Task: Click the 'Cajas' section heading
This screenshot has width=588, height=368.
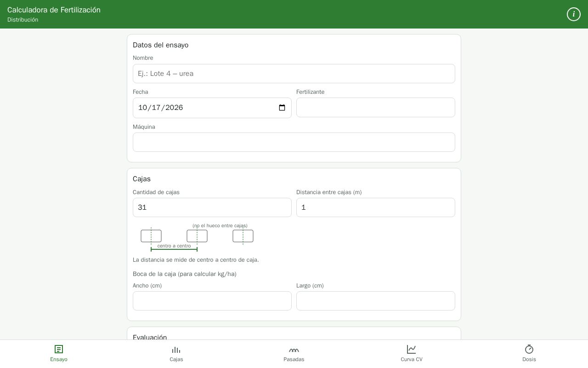Action: click(x=141, y=179)
